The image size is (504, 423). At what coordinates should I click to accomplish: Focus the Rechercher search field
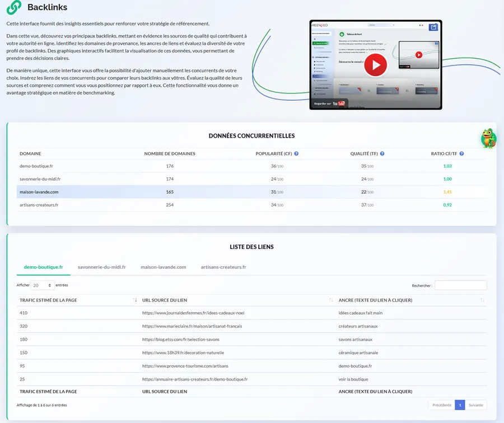pyautogui.click(x=461, y=285)
